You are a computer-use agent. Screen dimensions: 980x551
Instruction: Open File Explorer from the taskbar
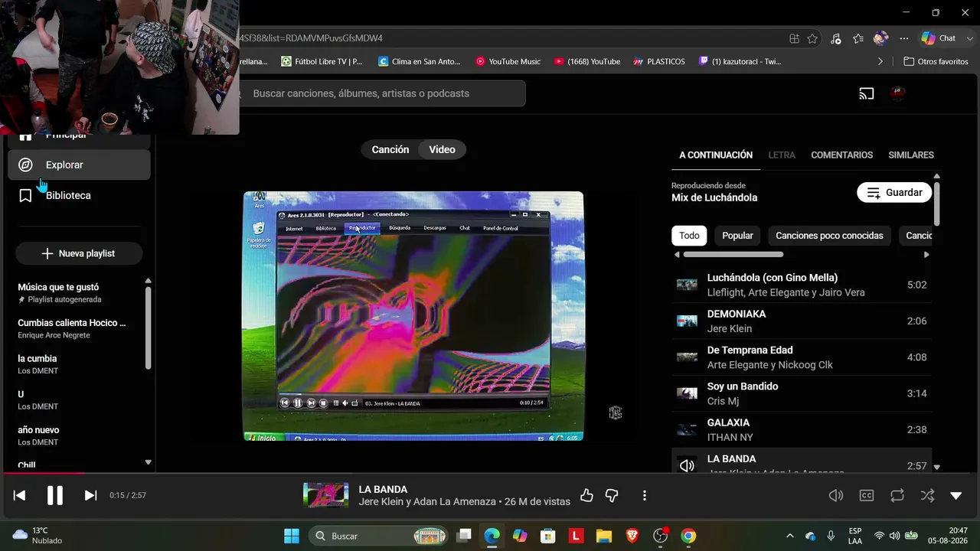pos(603,536)
